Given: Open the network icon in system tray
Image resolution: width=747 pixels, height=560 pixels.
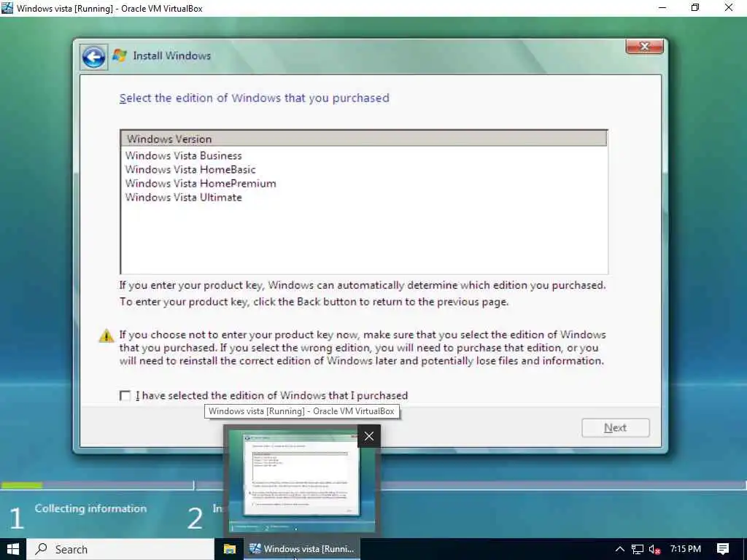Looking at the screenshot, I should [638, 549].
